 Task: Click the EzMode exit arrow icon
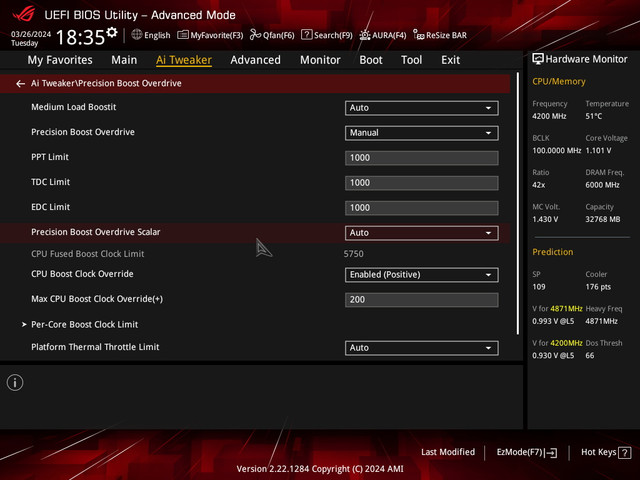click(x=551, y=452)
